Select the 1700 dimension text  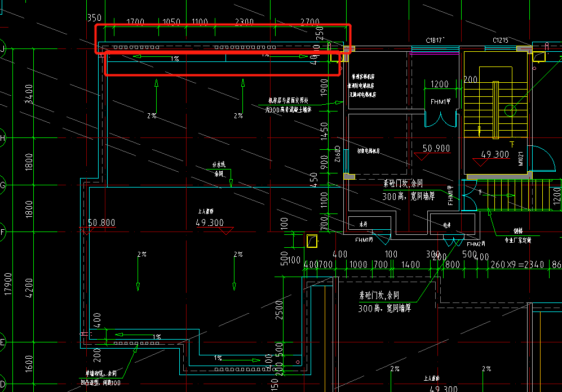pyautogui.click(x=135, y=21)
